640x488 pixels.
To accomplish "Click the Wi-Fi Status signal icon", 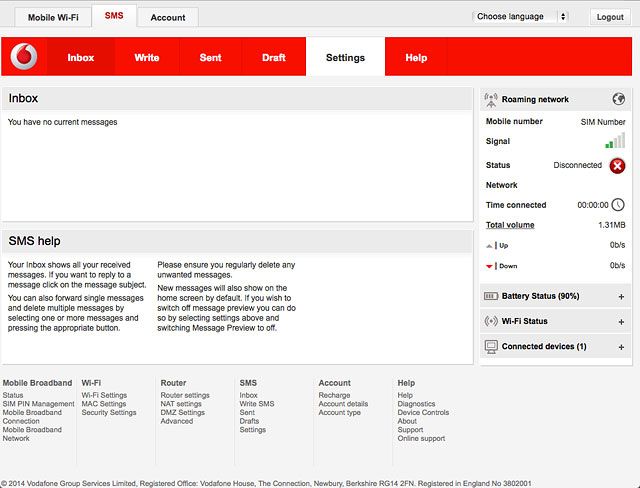I will tap(491, 321).
